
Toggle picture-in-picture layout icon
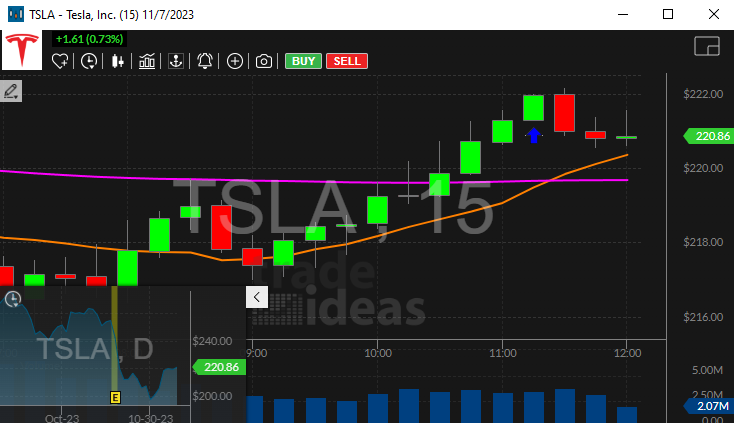pos(707,46)
